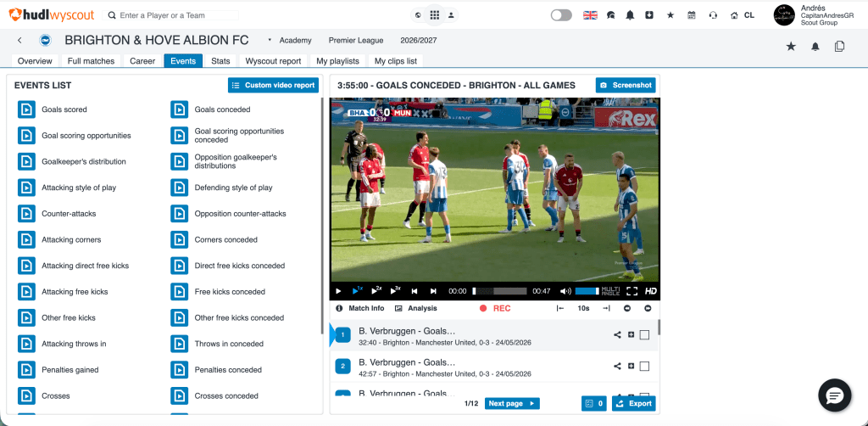Open the UK flag language selector

pos(590,15)
